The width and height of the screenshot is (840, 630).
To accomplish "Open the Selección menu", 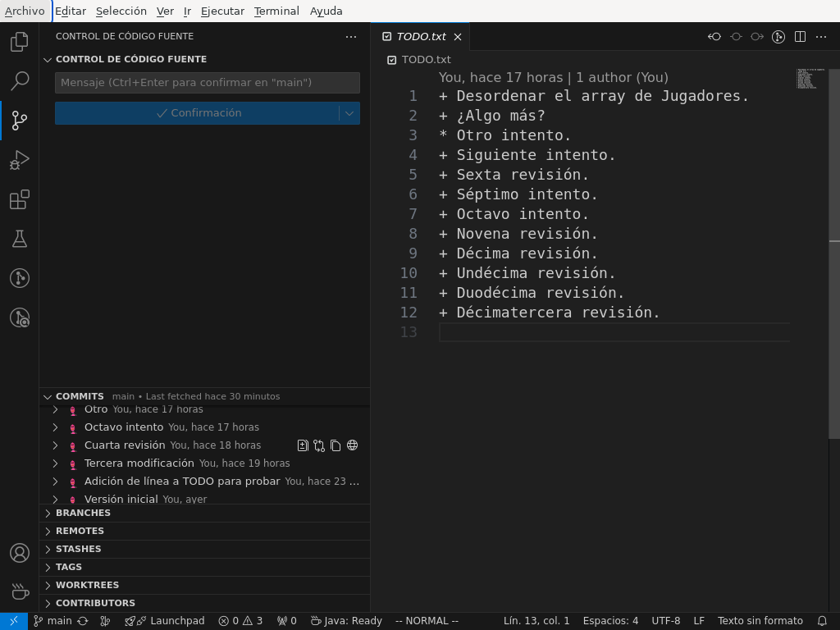I will point(121,11).
